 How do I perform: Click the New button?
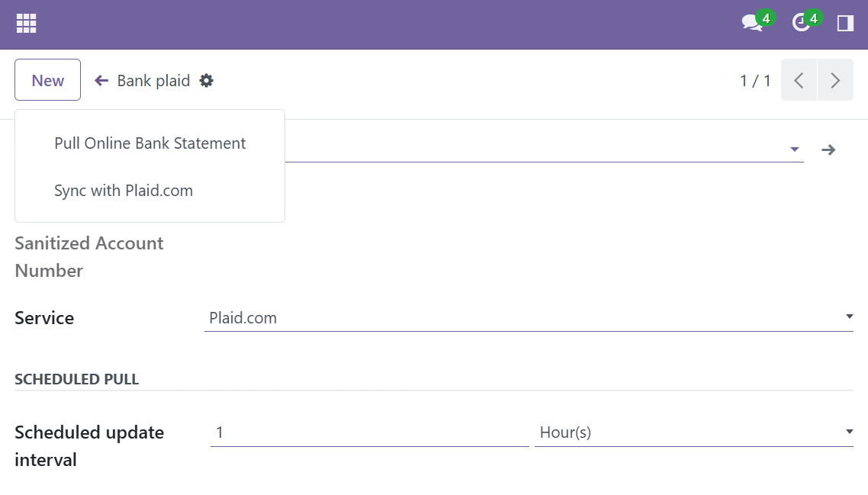(x=47, y=80)
